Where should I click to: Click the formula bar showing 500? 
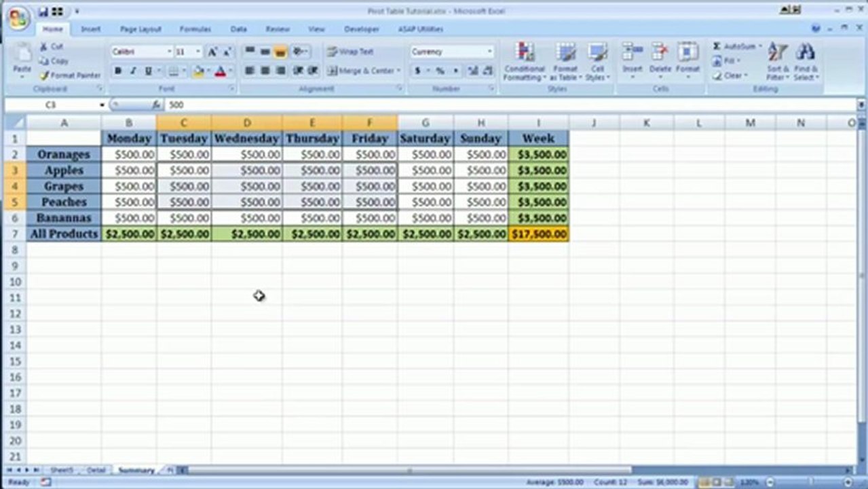coord(510,105)
